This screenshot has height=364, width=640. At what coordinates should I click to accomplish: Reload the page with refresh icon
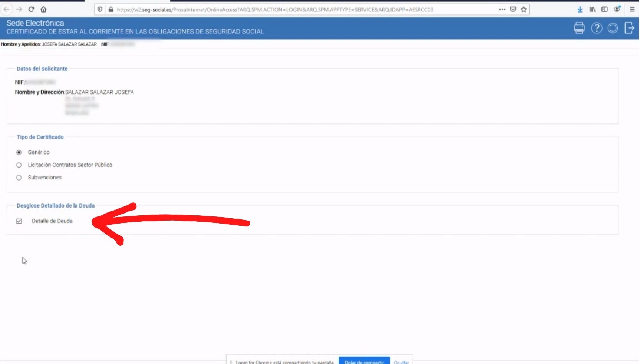point(32,9)
